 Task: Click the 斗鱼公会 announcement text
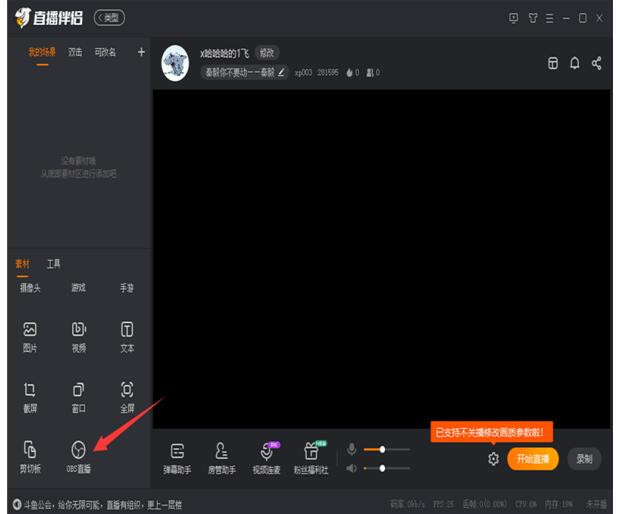coord(103,505)
